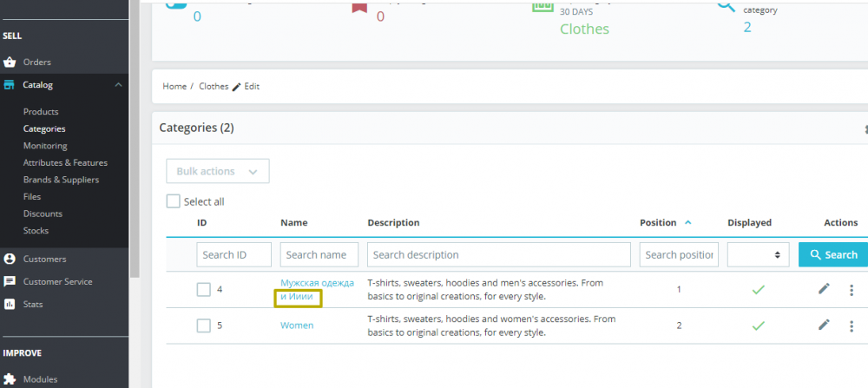The width and height of the screenshot is (868, 388).
Task: Click the Customer Service chat icon
Action: pyautogui.click(x=9, y=281)
